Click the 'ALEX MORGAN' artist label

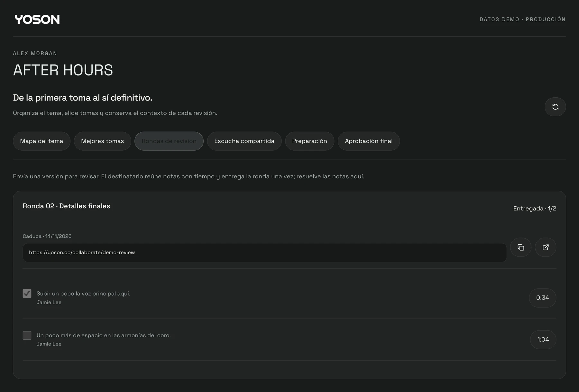click(35, 53)
